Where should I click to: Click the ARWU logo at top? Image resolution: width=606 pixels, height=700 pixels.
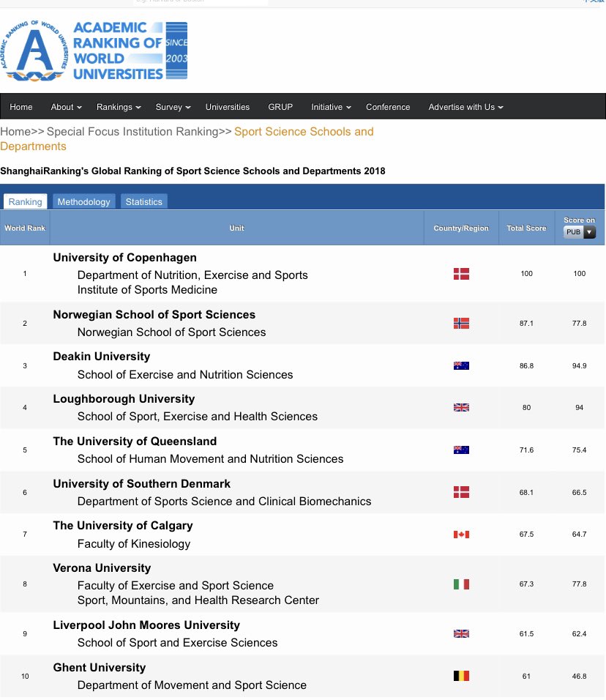(94, 51)
